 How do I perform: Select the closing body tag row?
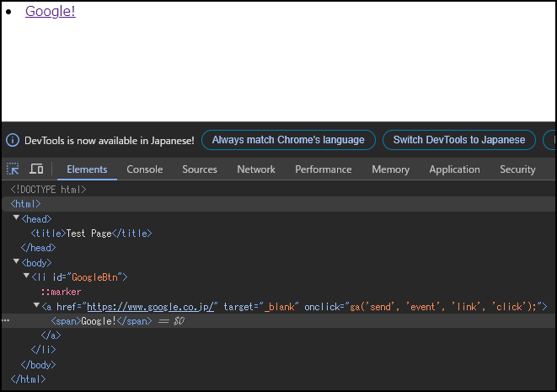[39, 365]
